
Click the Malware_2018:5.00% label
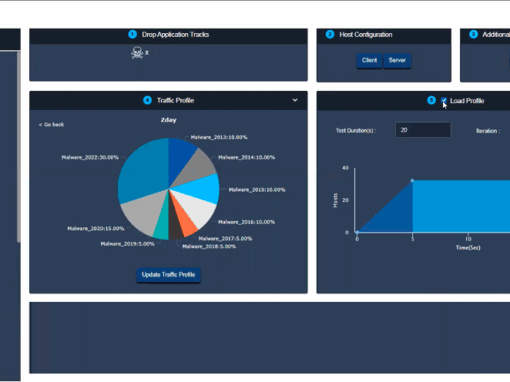[209, 246]
